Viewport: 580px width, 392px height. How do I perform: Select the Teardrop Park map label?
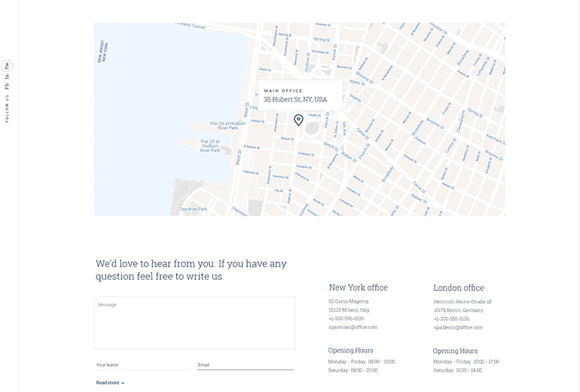[x=193, y=209]
